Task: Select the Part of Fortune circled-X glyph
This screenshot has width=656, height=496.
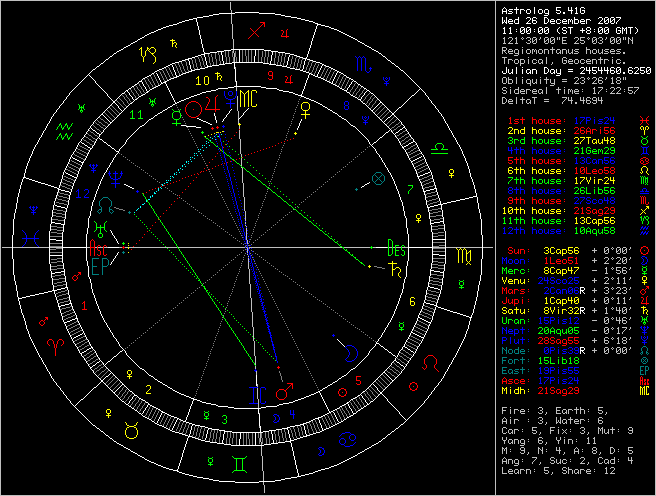Action: (378, 179)
